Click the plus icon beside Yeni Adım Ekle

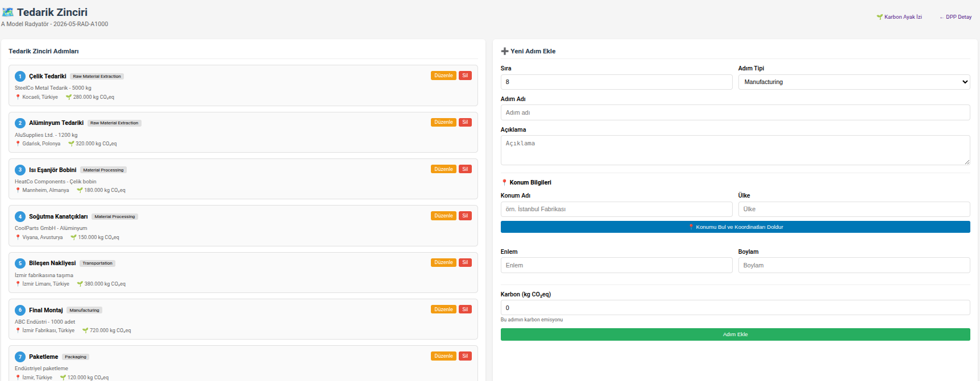[504, 51]
